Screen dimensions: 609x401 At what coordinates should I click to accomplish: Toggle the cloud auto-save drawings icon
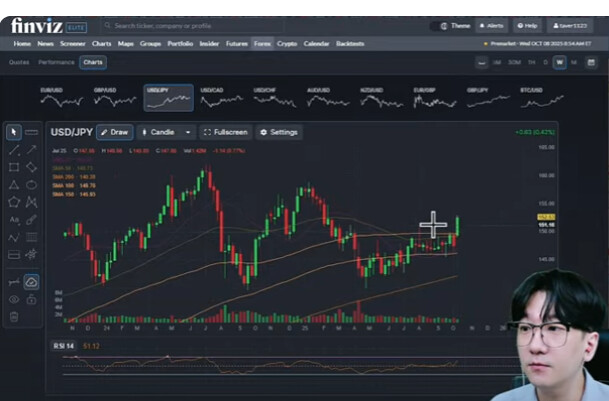point(31,282)
